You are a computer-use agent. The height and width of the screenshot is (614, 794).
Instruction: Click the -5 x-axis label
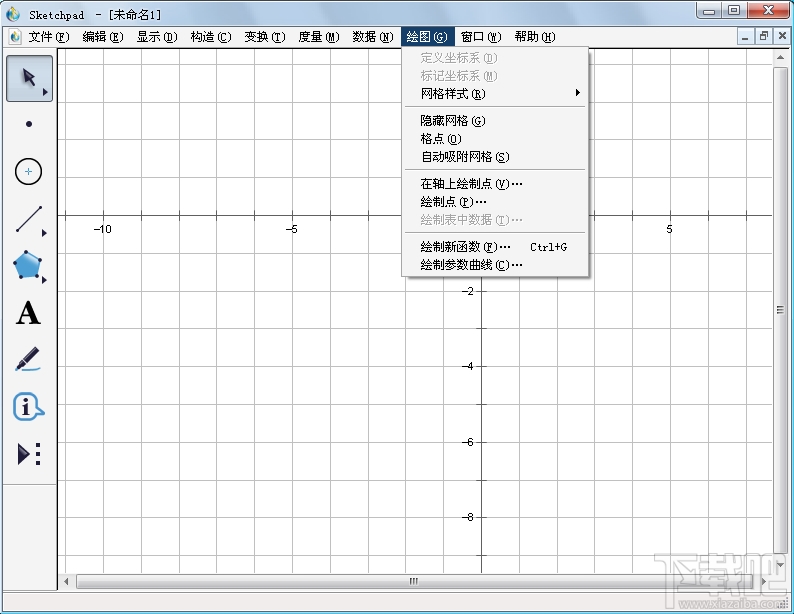click(x=292, y=229)
